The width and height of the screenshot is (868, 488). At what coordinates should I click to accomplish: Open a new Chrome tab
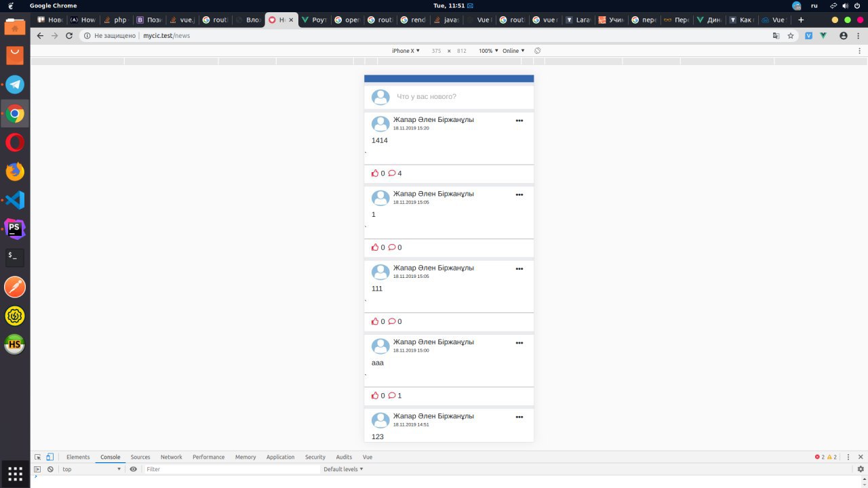(x=801, y=20)
